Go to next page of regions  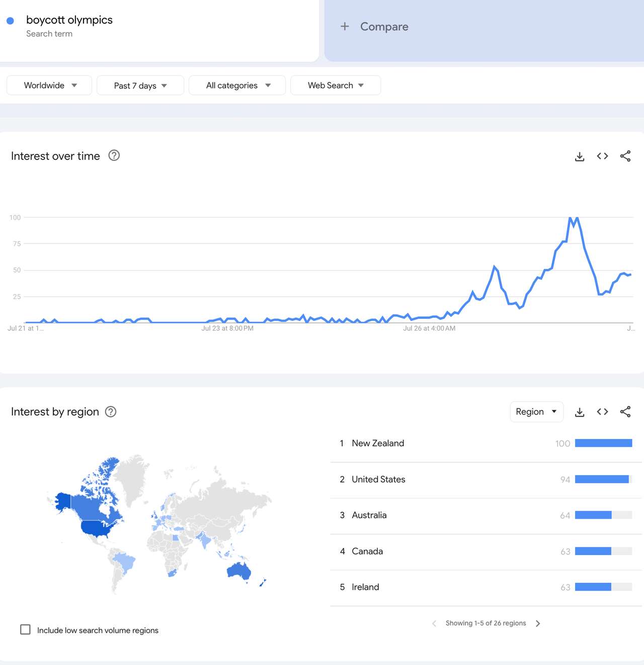pyautogui.click(x=538, y=623)
